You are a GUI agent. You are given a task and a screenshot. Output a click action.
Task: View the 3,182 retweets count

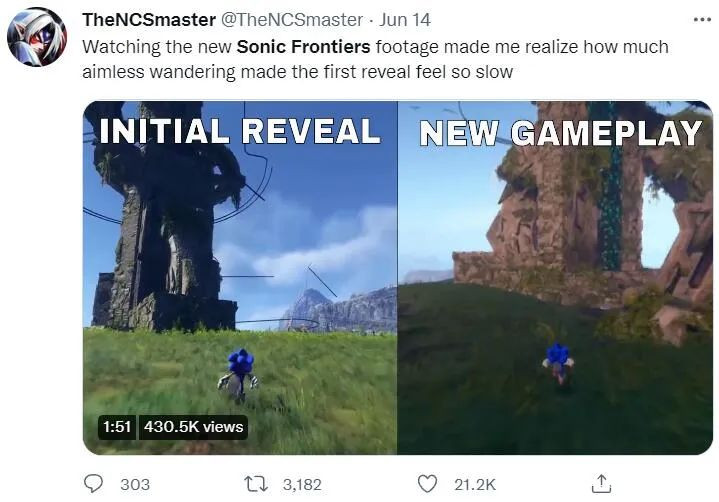click(302, 485)
